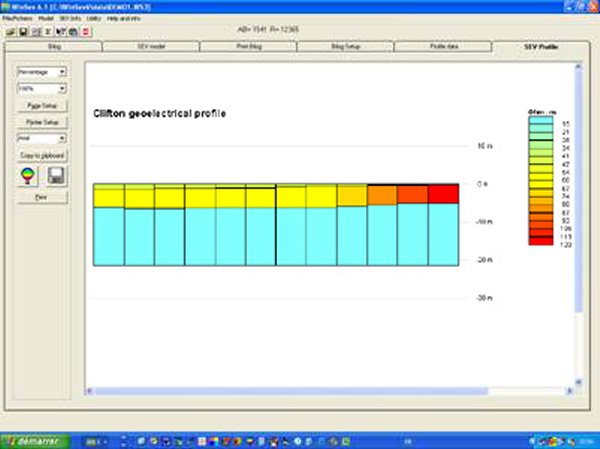The width and height of the screenshot is (600, 449).
Task: Click the red swatch in the resistivity legend
Action: pyautogui.click(x=539, y=243)
